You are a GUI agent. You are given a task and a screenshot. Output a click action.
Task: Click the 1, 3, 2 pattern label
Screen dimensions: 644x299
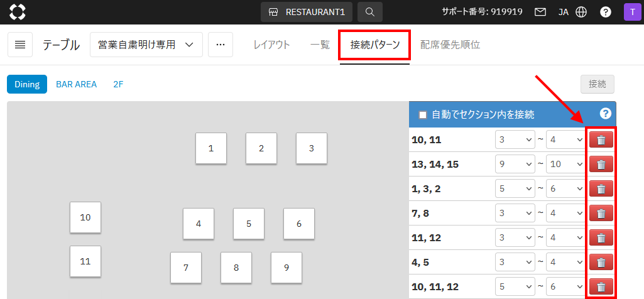tap(425, 189)
